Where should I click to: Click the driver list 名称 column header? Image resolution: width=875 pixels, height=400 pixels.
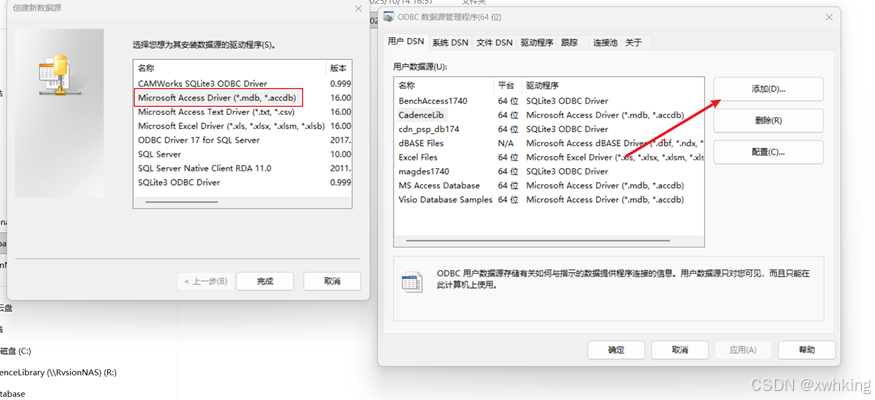click(229, 68)
